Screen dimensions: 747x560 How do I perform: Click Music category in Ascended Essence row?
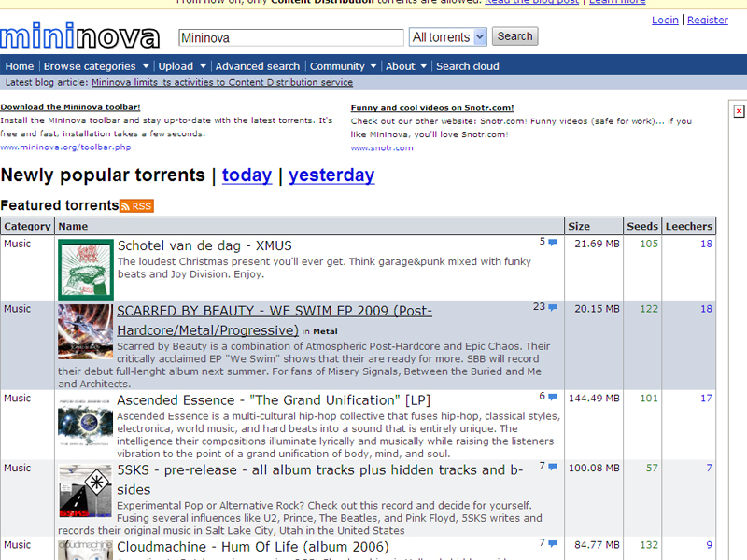(x=17, y=399)
